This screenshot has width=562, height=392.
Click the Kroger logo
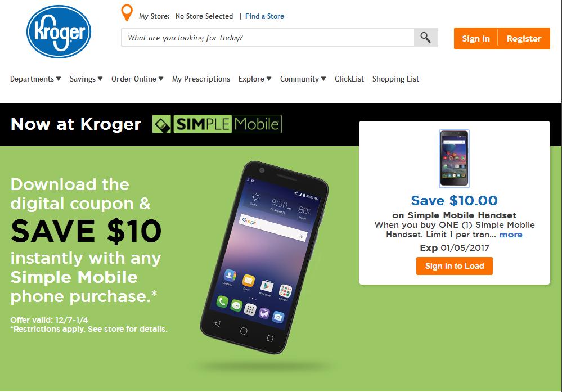(59, 31)
